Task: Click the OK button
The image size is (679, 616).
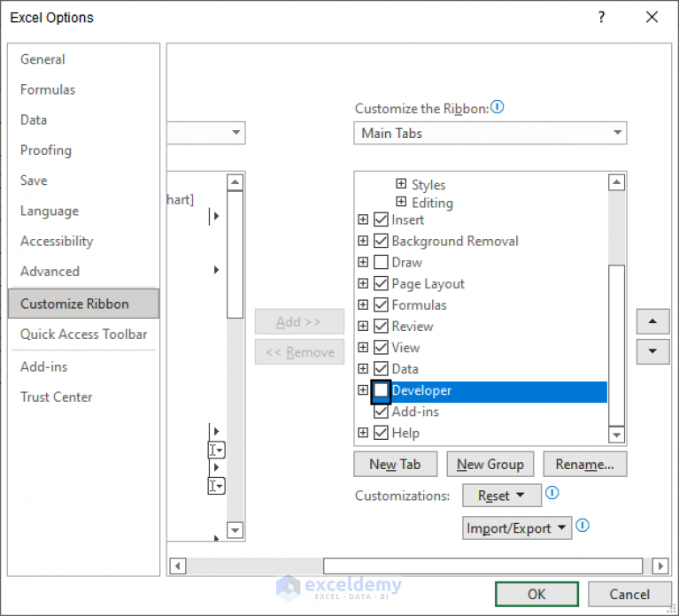Action: [x=536, y=594]
